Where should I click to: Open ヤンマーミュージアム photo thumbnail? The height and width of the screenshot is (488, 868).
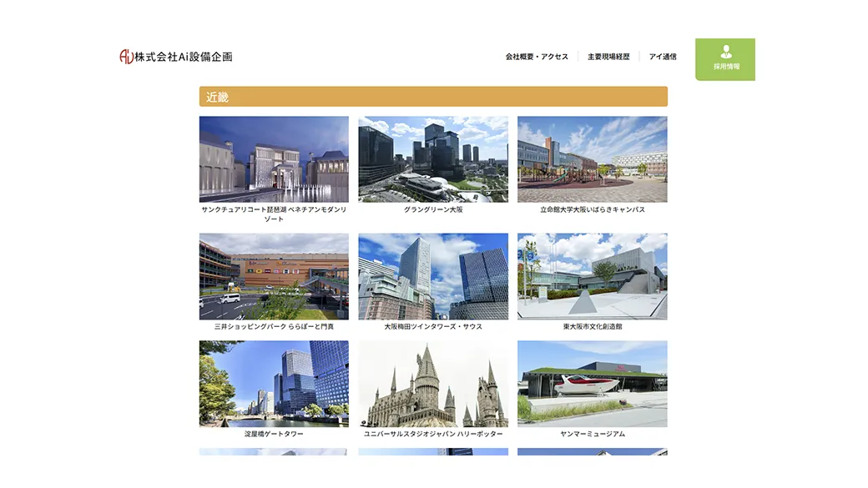click(x=593, y=384)
